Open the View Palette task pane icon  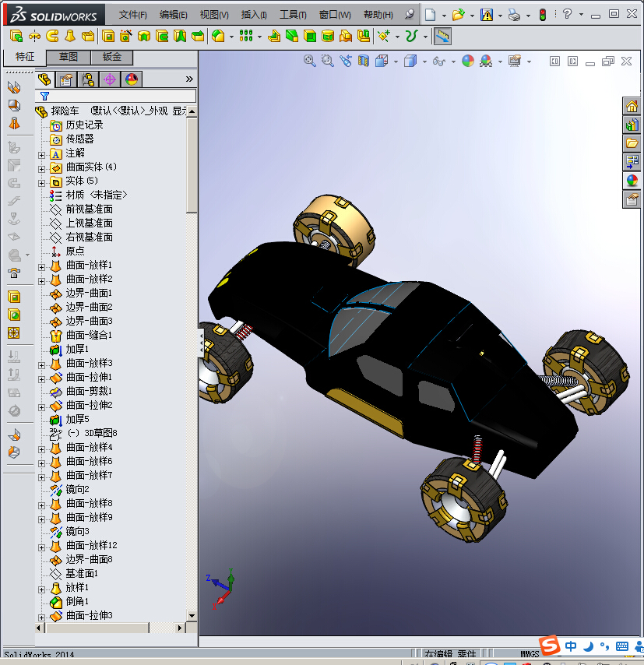coord(632,162)
